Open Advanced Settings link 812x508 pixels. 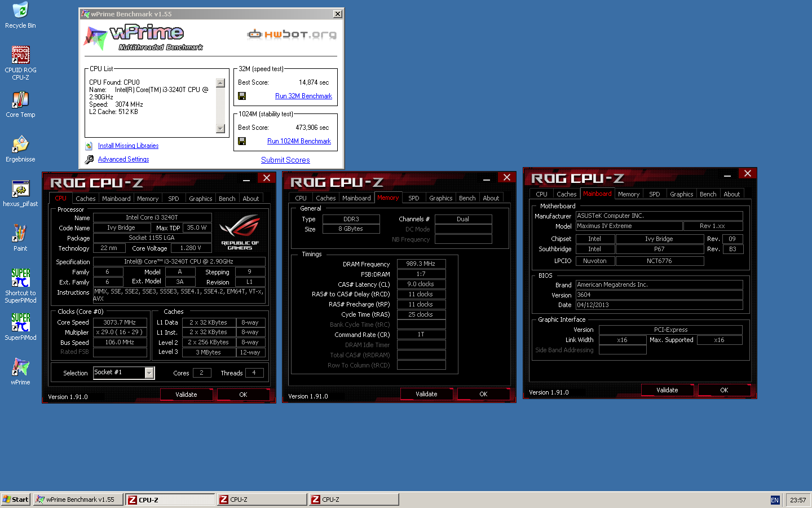(123, 159)
